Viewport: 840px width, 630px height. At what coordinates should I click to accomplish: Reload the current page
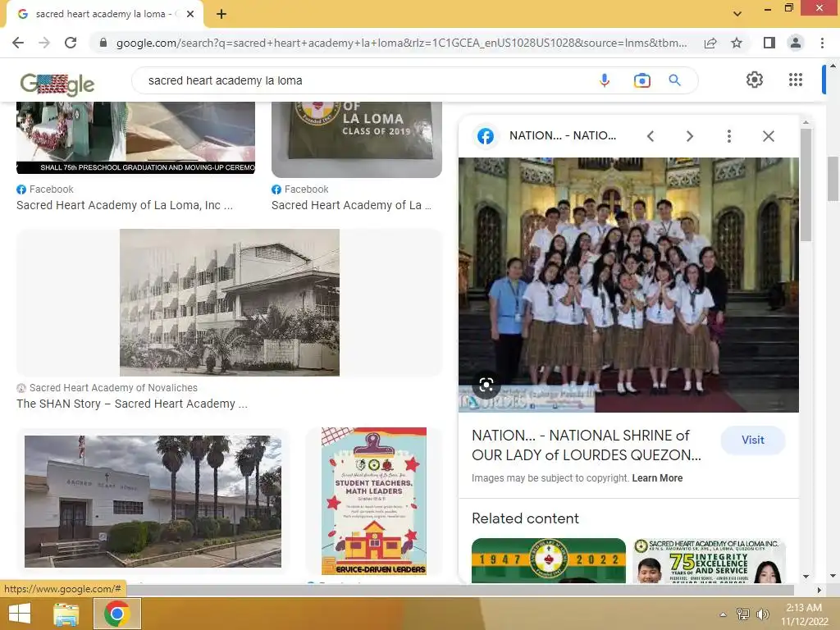click(x=71, y=43)
